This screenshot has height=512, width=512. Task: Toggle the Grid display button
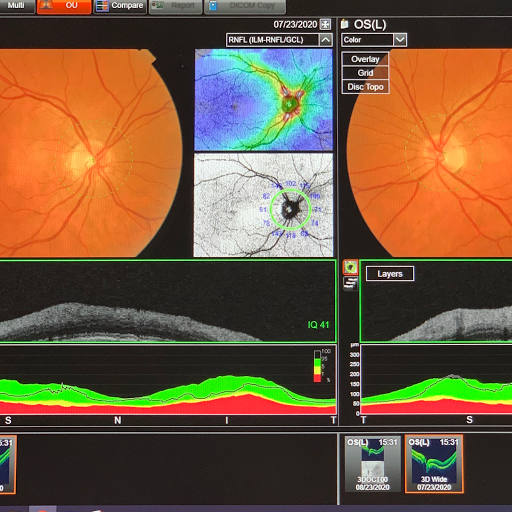(365, 73)
